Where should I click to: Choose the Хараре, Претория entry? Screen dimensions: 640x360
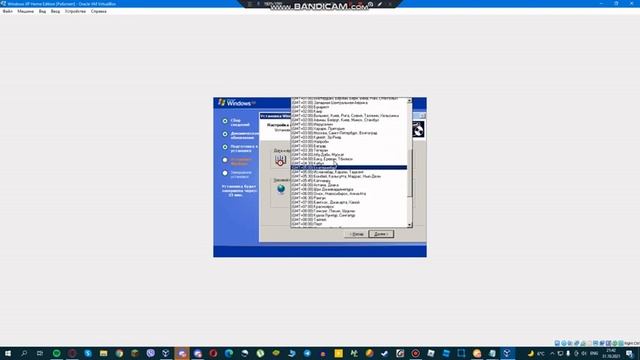pos(349,129)
